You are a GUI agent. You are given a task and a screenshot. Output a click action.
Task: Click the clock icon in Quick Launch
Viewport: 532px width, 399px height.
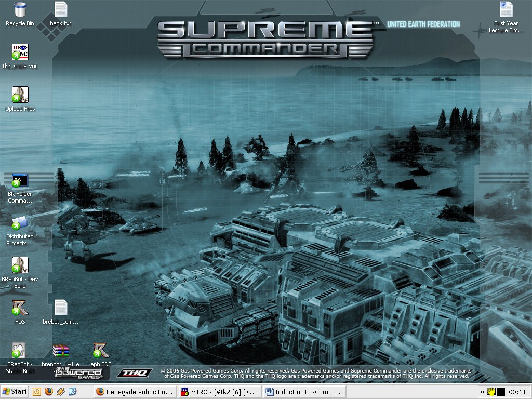point(37,392)
